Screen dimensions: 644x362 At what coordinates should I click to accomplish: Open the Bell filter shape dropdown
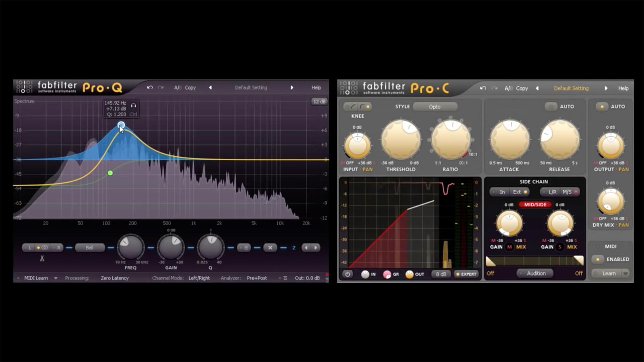point(90,248)
